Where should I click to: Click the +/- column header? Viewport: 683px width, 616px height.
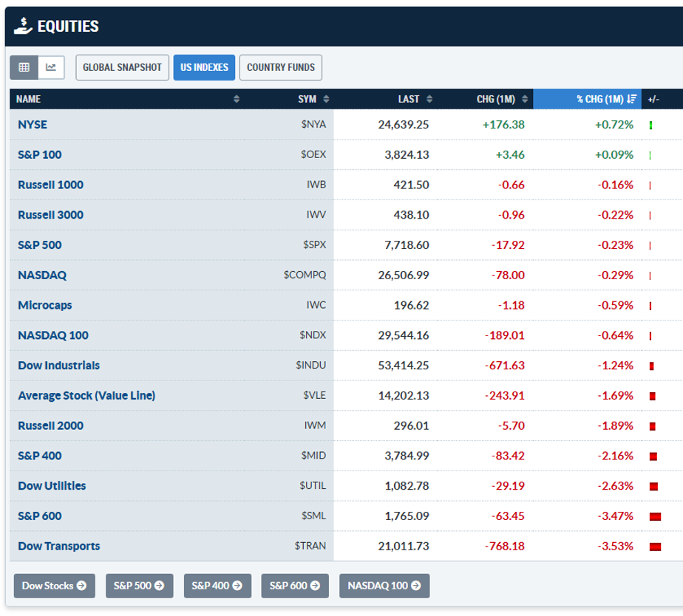click(x=653, y=99)
